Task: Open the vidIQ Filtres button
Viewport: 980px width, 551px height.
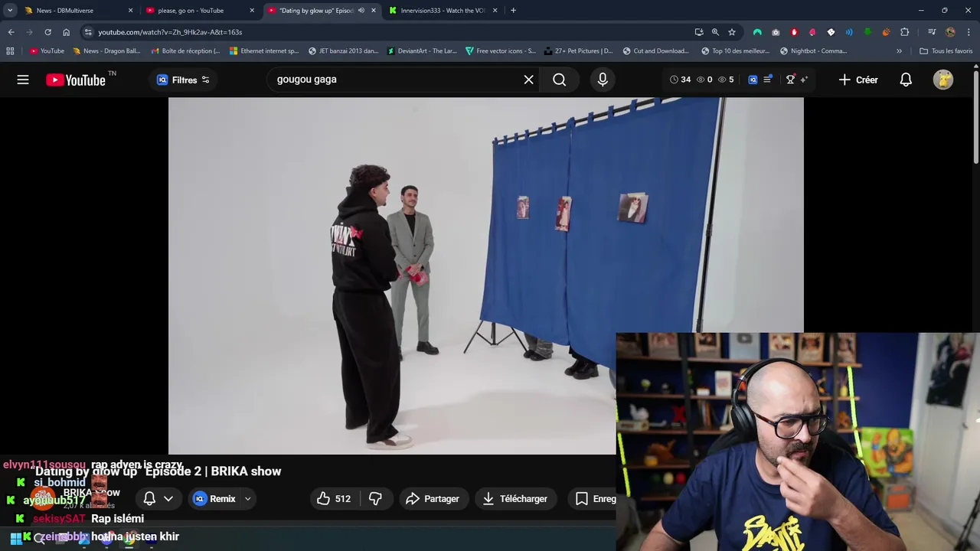Action: pyautogui.click(x=183, y=80)
